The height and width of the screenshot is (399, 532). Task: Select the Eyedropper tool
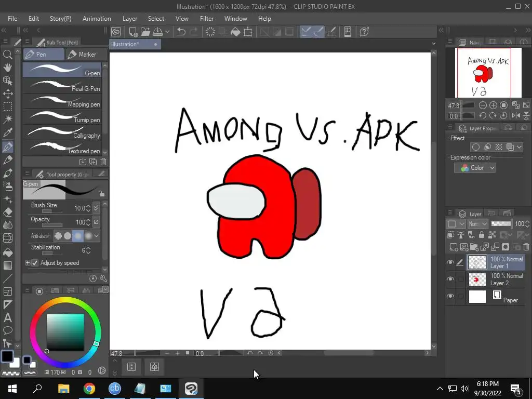click(x=7, y=132)
